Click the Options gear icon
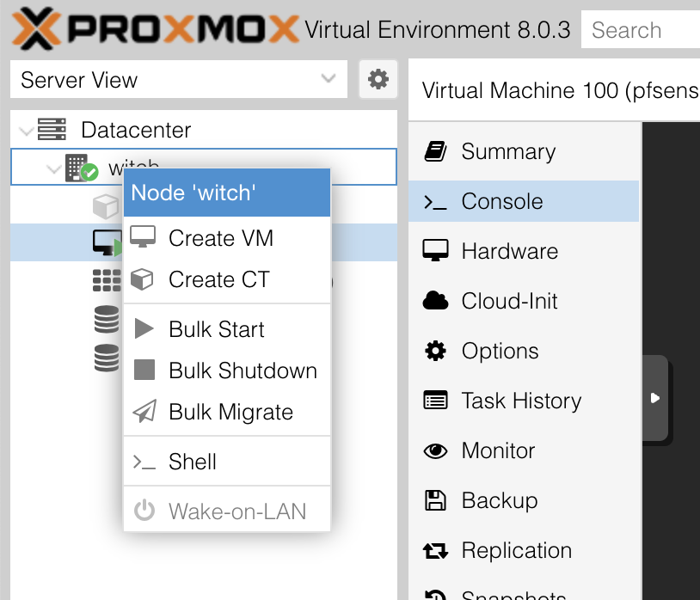Image resolution: width=700 pixels, height=600 pixels. (436, 351)
